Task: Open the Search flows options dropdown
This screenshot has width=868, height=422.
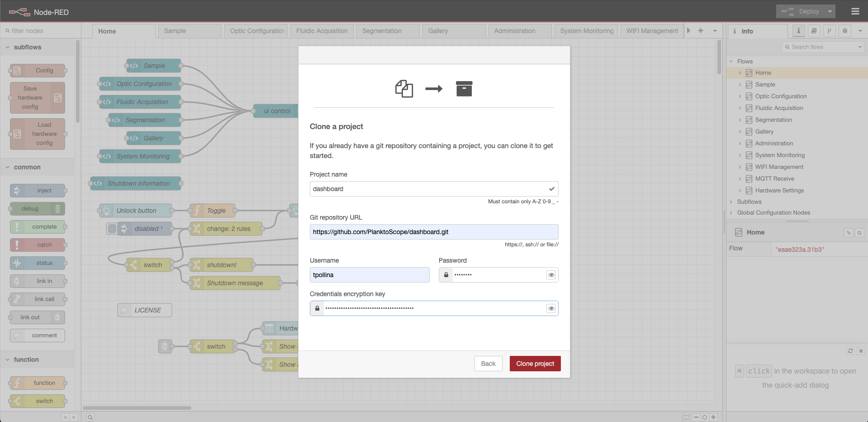Action: click(860, 47)
